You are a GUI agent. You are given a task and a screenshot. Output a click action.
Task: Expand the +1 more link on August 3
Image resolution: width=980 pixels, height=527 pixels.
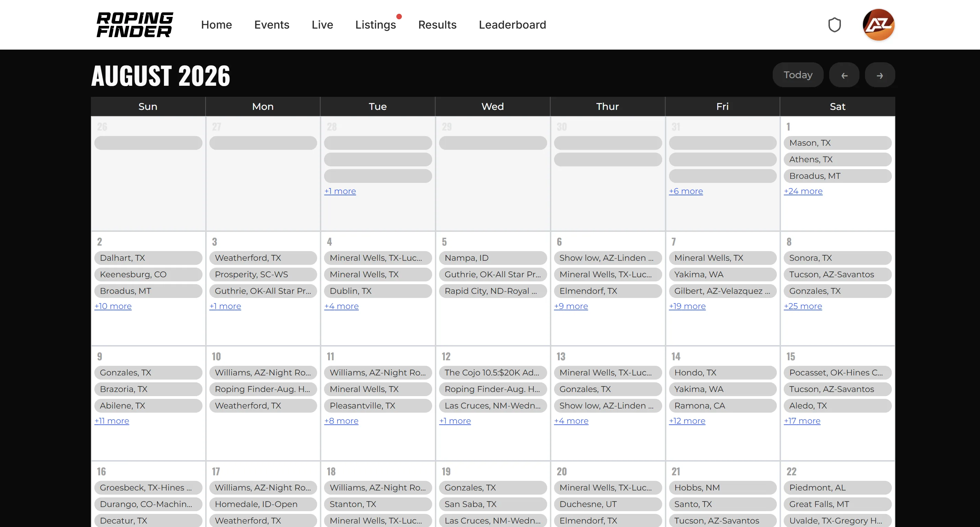[x=225, y=306]
